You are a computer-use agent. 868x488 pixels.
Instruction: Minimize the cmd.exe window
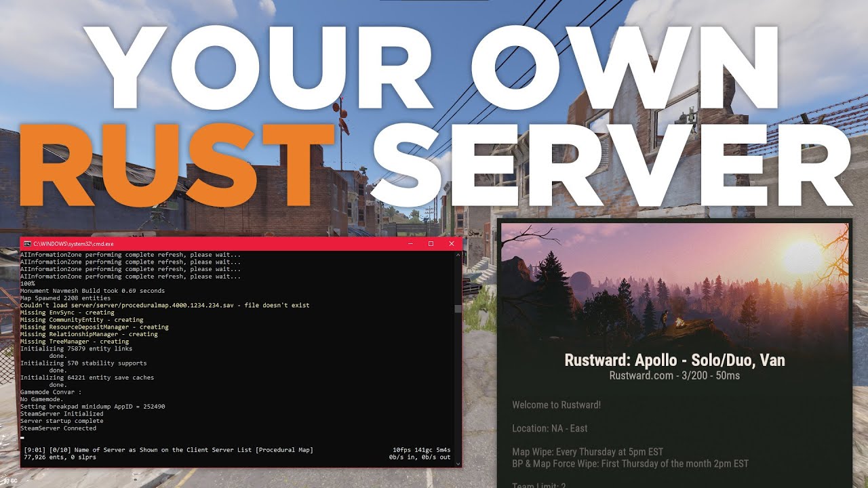(x=410, y=243)
